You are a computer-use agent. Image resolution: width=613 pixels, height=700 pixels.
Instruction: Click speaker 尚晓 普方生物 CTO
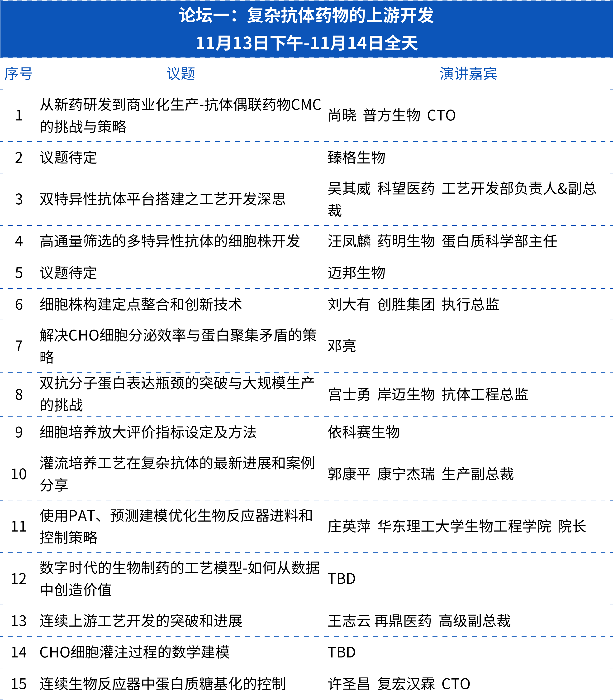point(392,115)
